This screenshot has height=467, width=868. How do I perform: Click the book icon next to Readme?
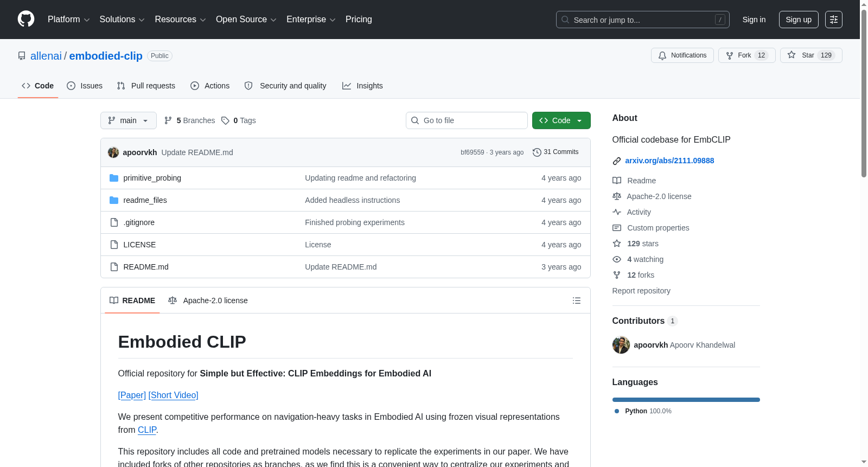coord(617,181)
